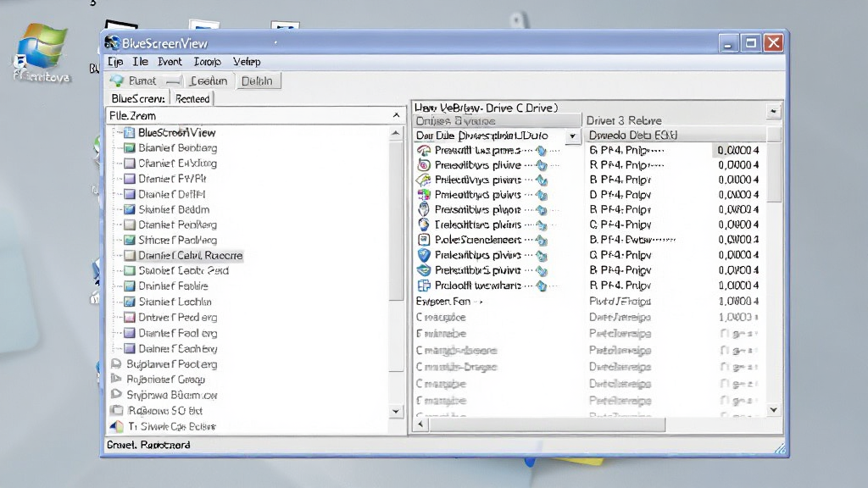Click the multicolored blocks icon in the fourth driver row
Image resolution: width=868 pixels, height=488 pixels.
tap(424, 195)
